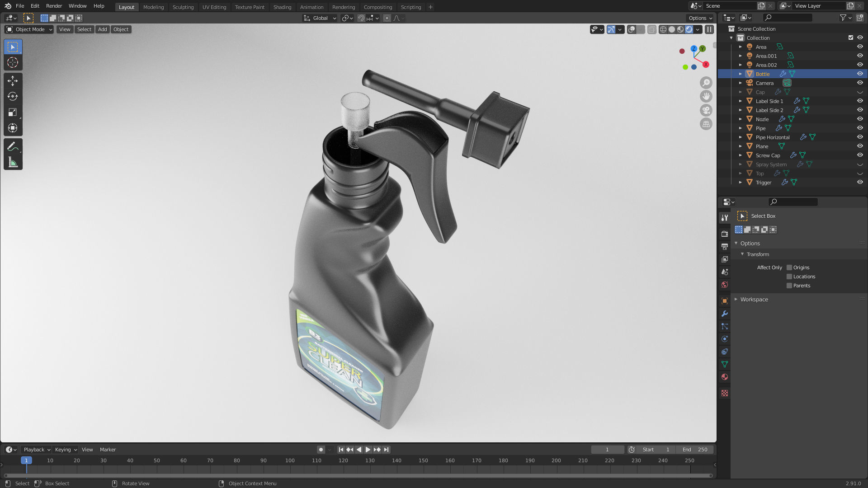This screenshot has height=488, width=868.
Task: Open the File menu
Action: [20, 6]
